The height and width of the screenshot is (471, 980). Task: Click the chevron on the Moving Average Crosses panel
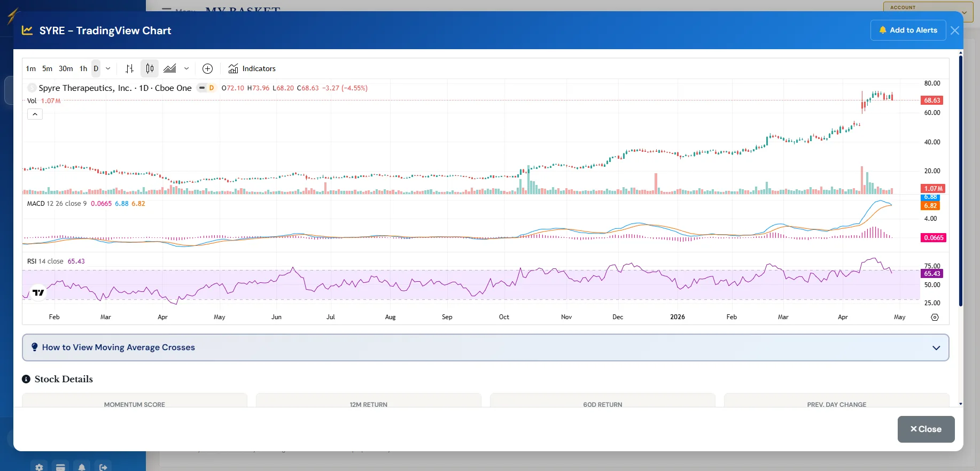click(x=936, y=348)
